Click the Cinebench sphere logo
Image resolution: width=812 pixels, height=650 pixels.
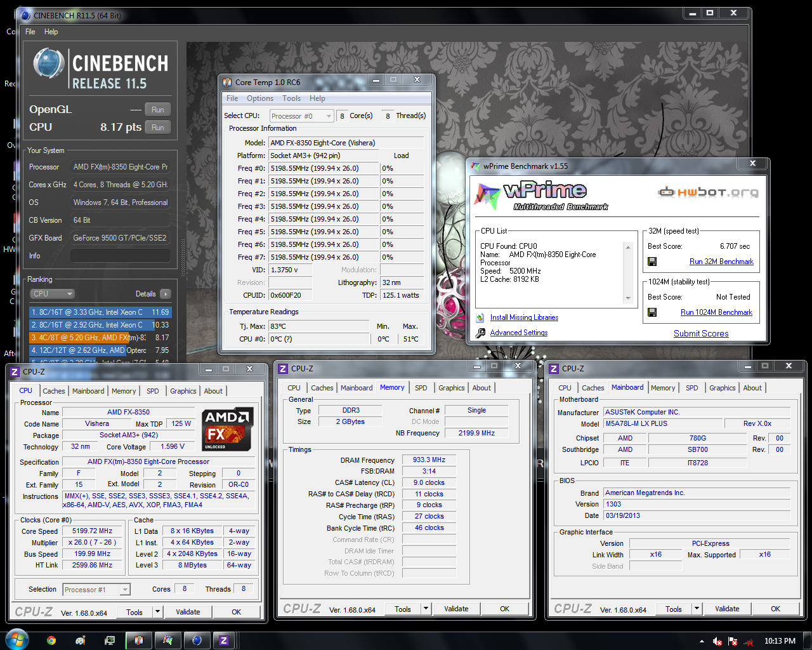click(49, 65)
